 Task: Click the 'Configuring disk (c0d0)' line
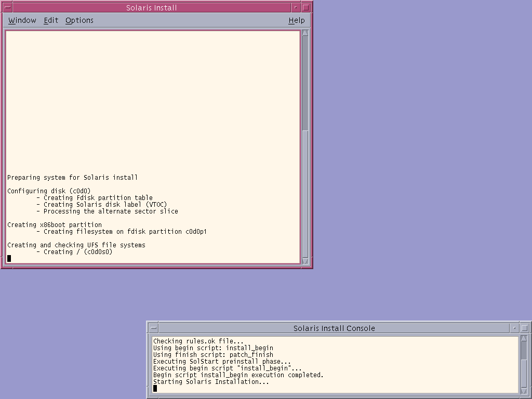49,191
